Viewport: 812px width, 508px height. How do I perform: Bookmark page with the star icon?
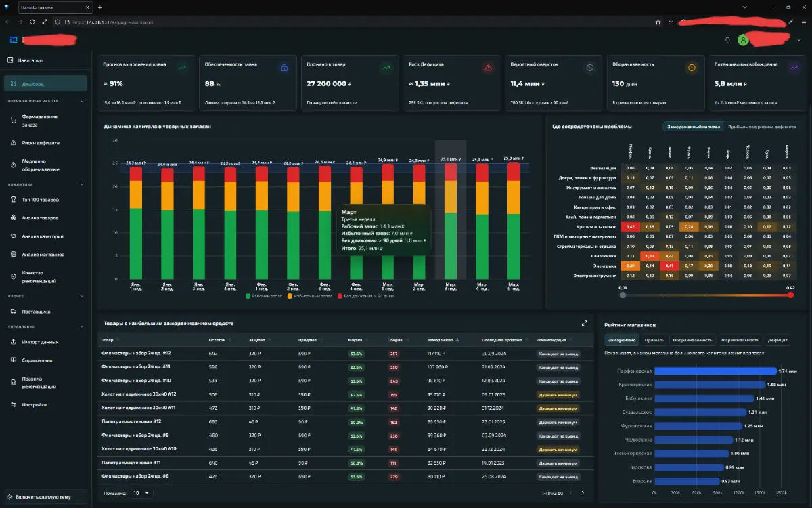pos(658,22)
